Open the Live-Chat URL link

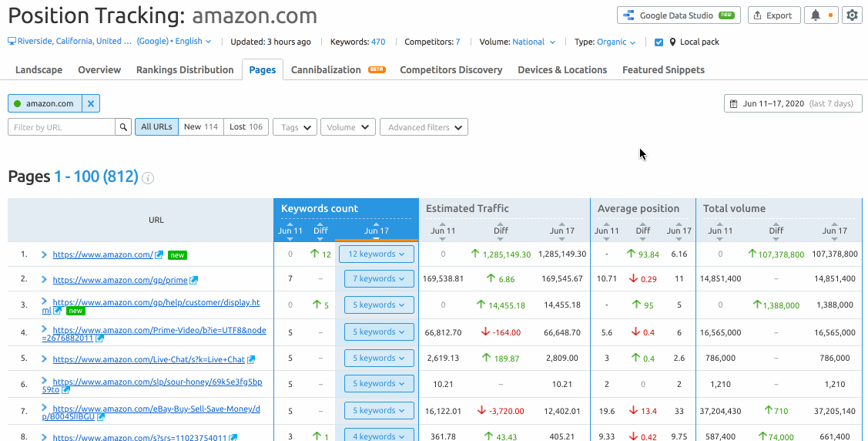pos(149,359)
